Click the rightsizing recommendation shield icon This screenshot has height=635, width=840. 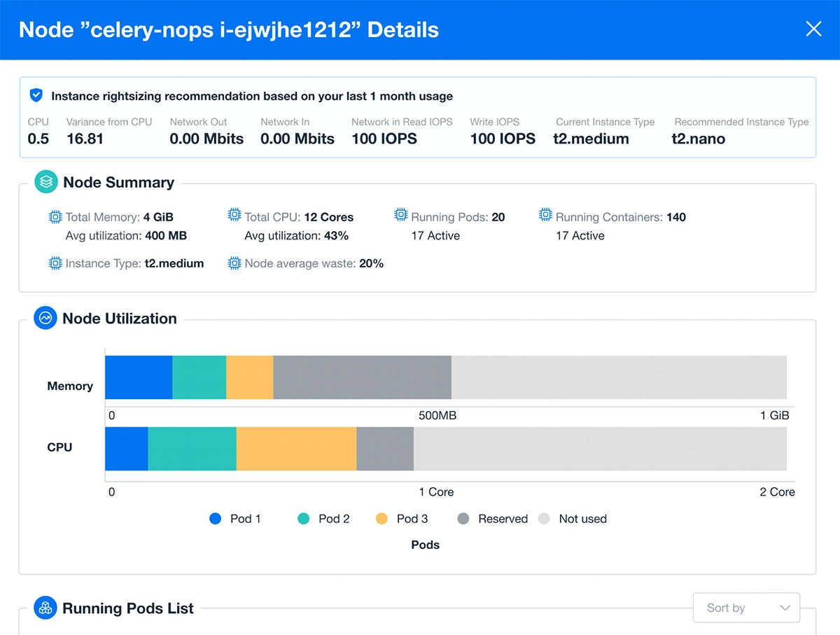35,95
